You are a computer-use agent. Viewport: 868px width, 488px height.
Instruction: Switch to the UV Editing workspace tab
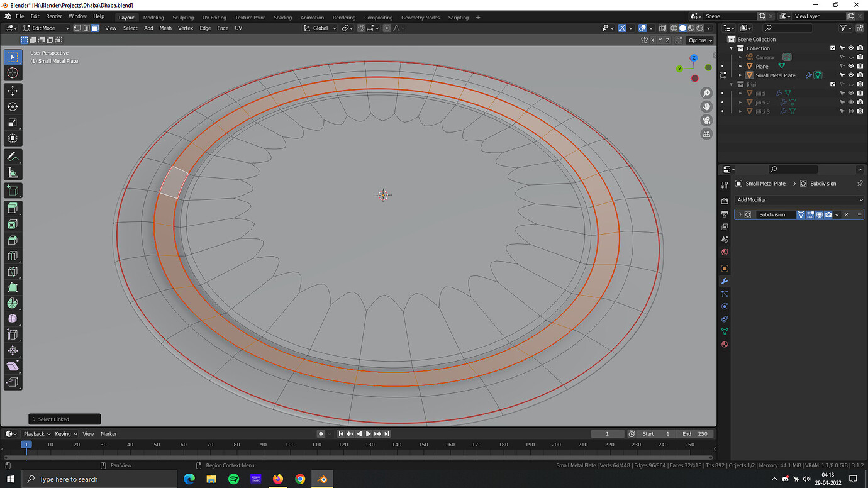(x=214, y=18)
